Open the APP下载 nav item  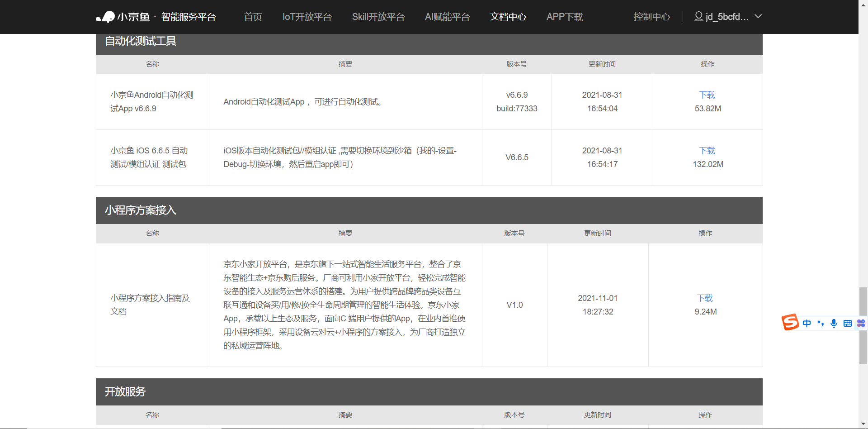click(x=565, y=17)
